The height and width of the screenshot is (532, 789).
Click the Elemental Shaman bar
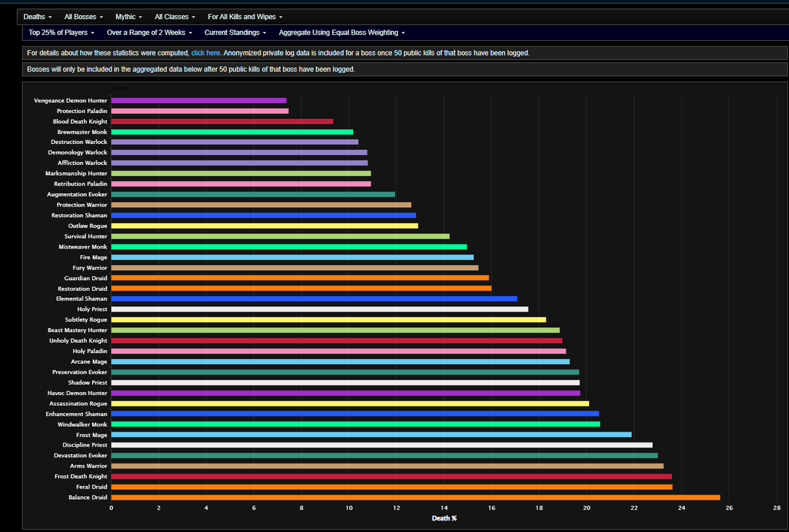(314, 299)
